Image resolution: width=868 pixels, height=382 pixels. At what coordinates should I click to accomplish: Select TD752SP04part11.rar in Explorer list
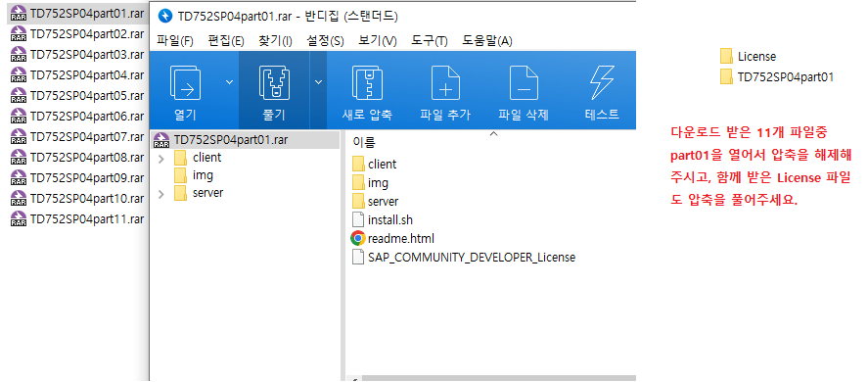coord(77,218)
